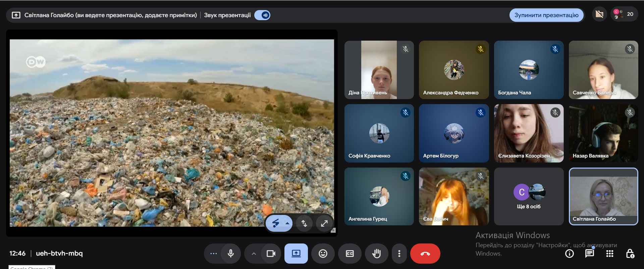Click the share screen icon
The width and height of the screenshot is (644, 269).
(296, 254)
